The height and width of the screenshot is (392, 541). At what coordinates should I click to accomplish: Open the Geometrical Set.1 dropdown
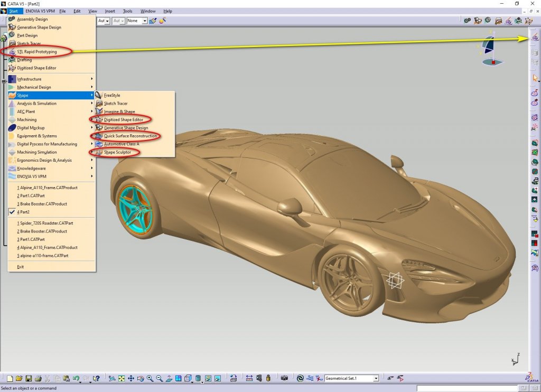376,378
